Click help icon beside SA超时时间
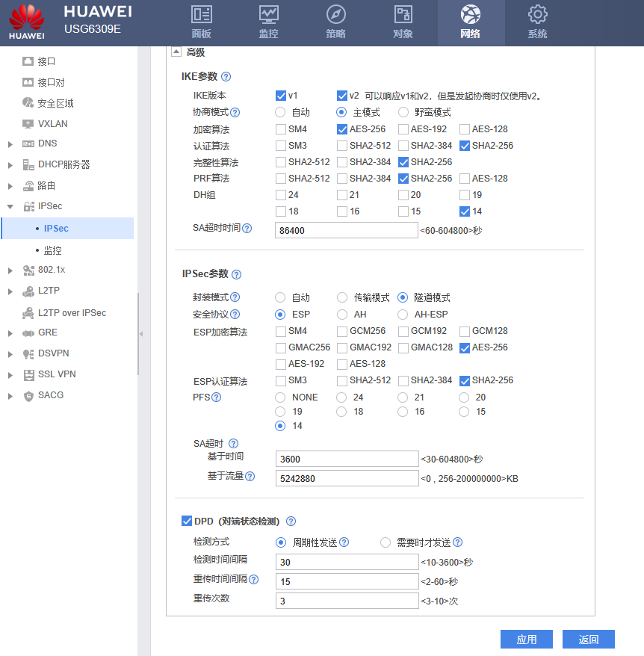Image resolution: width=644 pixels, height=656 pixels. 247,229
